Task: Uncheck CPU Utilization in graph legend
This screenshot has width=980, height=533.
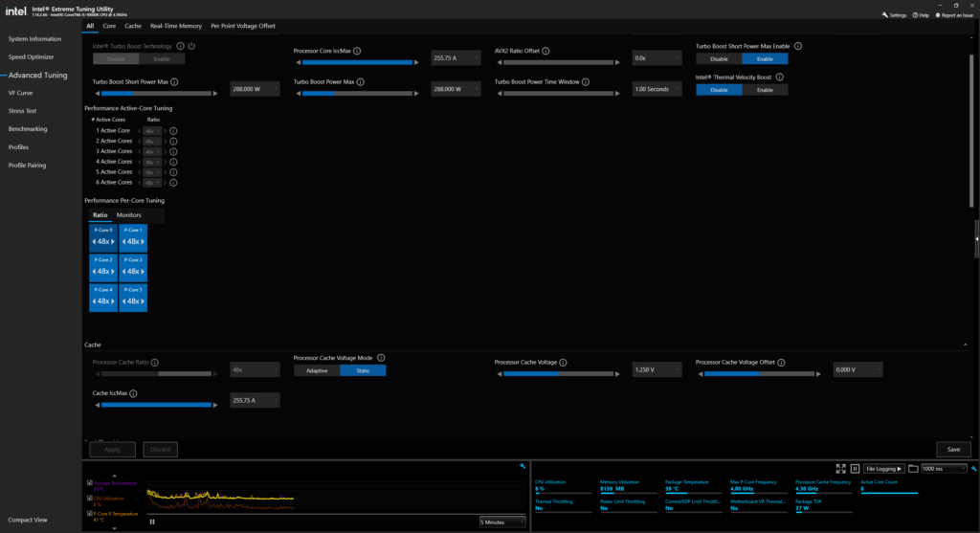Action: (90, 498)
